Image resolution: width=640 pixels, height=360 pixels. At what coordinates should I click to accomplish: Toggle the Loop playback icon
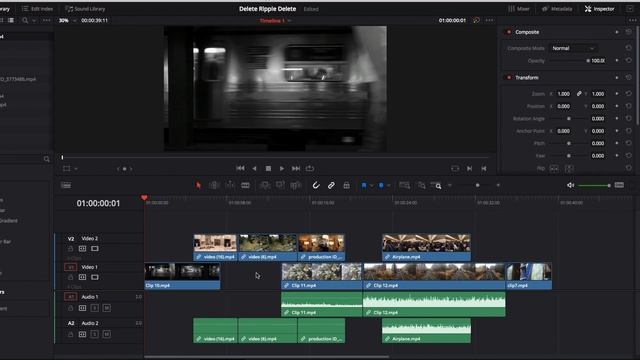point(310,168)
